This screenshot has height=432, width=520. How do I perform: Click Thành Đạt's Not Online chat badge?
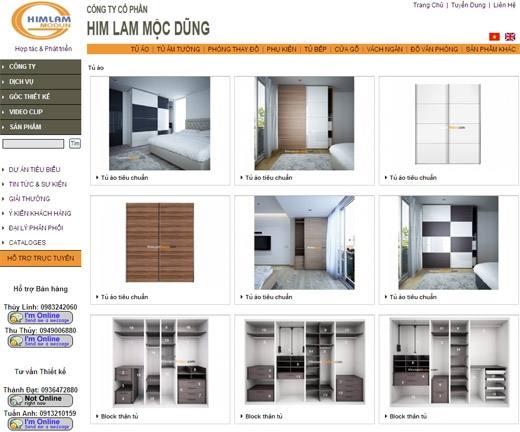40,400
